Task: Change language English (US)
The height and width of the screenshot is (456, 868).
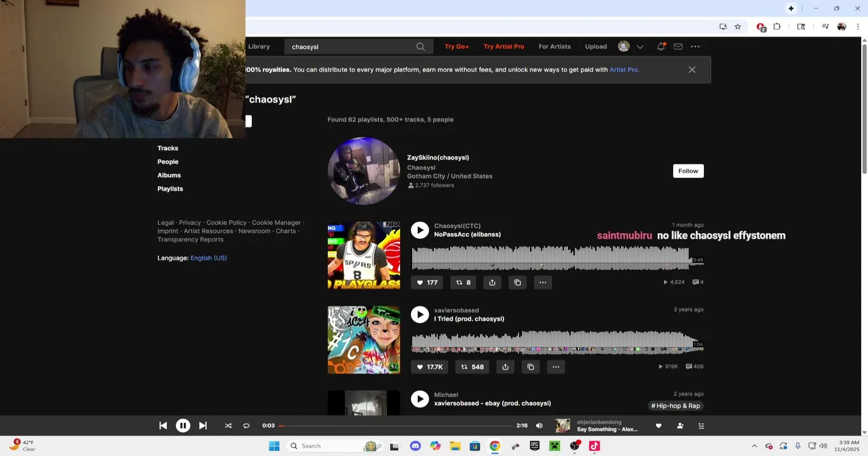Action: pyautogui.click(x=208, y=258)
